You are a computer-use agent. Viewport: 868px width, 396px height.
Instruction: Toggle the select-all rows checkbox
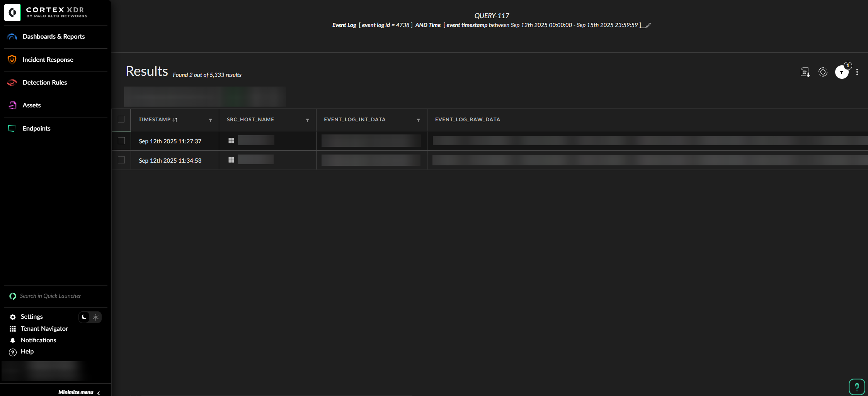click(121, 119)
